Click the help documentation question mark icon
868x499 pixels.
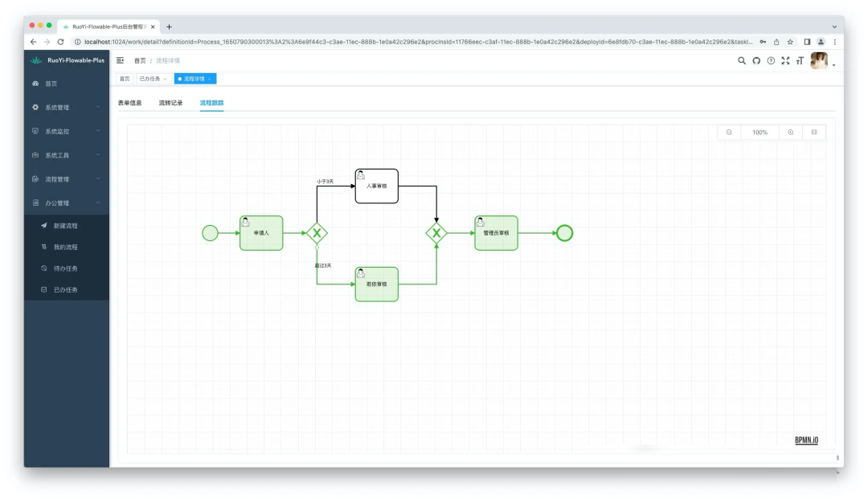[x=771, y=61]
